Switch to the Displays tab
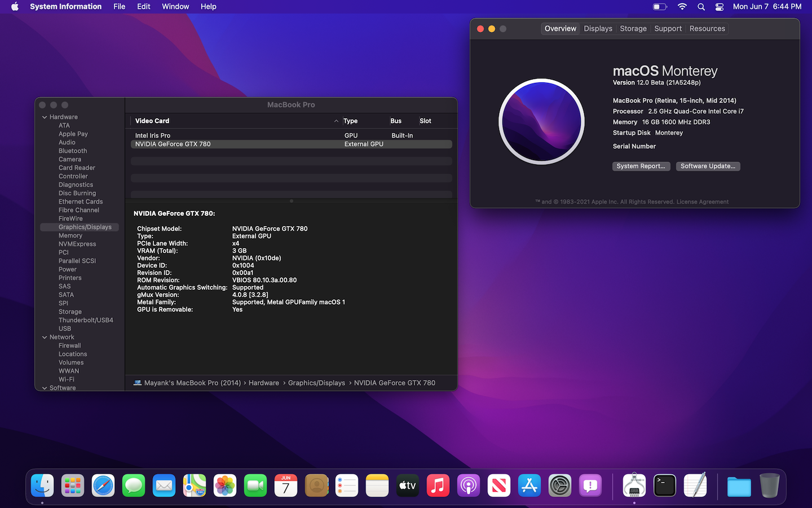 [x=598, y=29]
